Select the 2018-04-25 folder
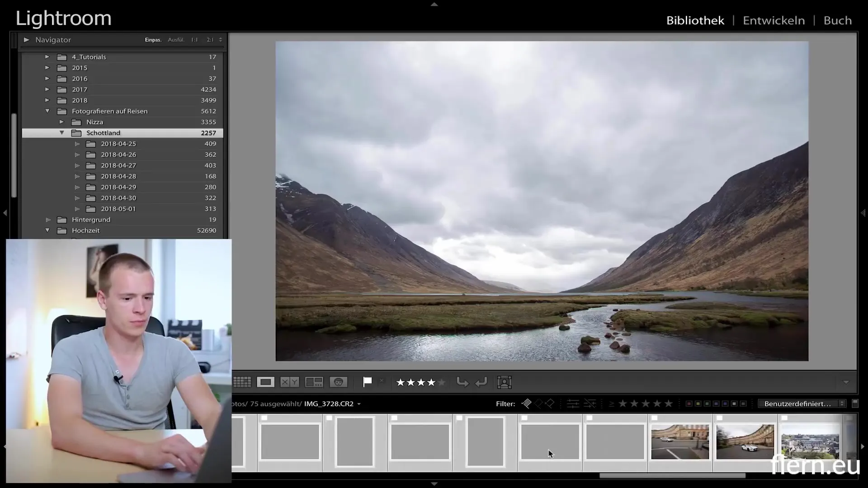 [123, 144]
